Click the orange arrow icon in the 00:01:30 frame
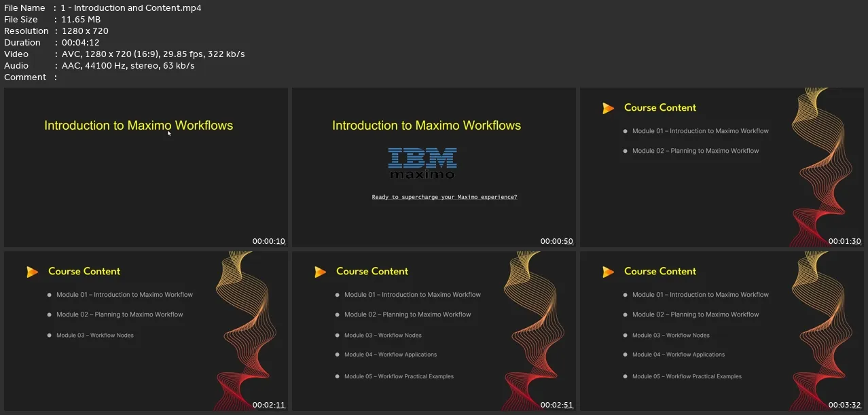Image resolution: width=868 pixels, height=415 pixels. click(609, 108)
